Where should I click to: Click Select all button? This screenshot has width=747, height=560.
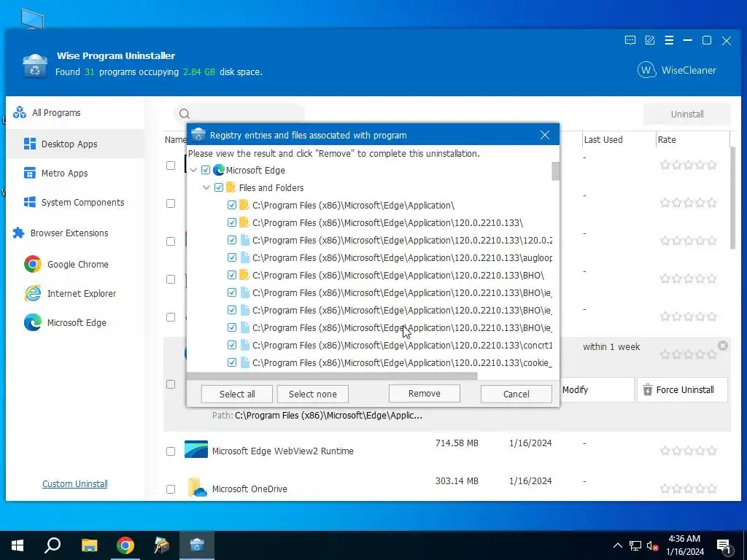click(x=237, y=394)
